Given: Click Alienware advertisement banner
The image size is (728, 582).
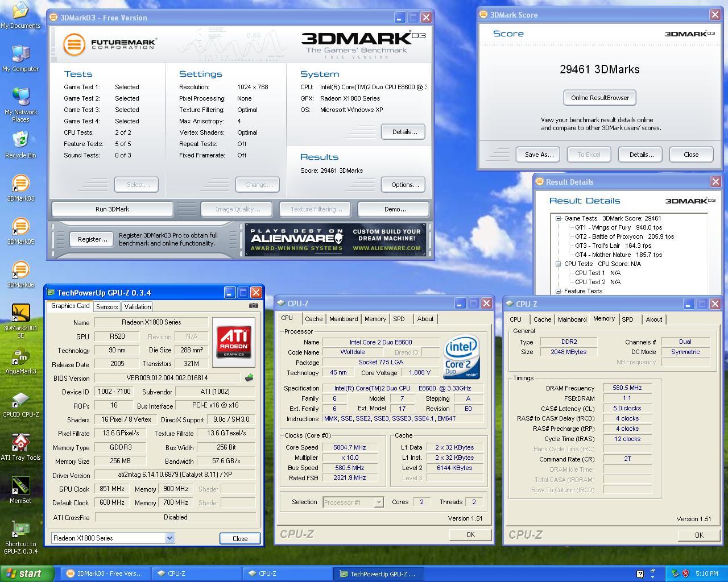Looking at the screenshot, I should tap(336, 240).
